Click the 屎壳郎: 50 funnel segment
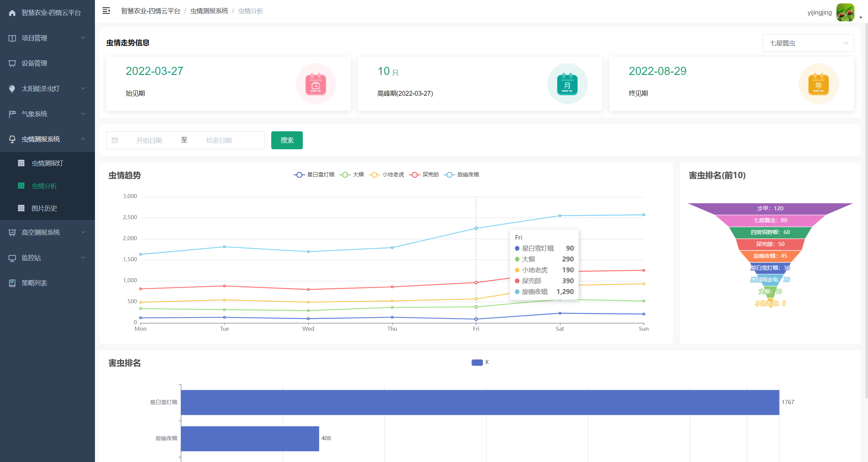868x462 pixels. click(770, 244)
